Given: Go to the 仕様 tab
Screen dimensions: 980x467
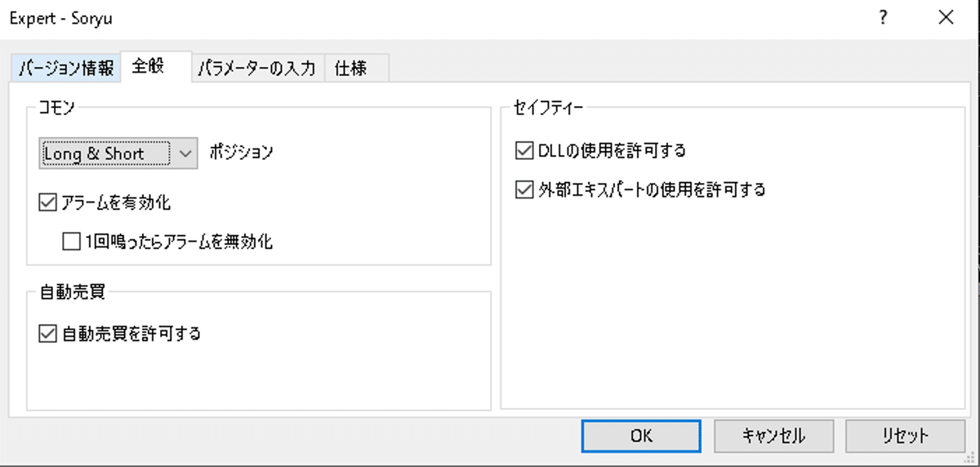Looking at the screenshot, I should 350,69.
